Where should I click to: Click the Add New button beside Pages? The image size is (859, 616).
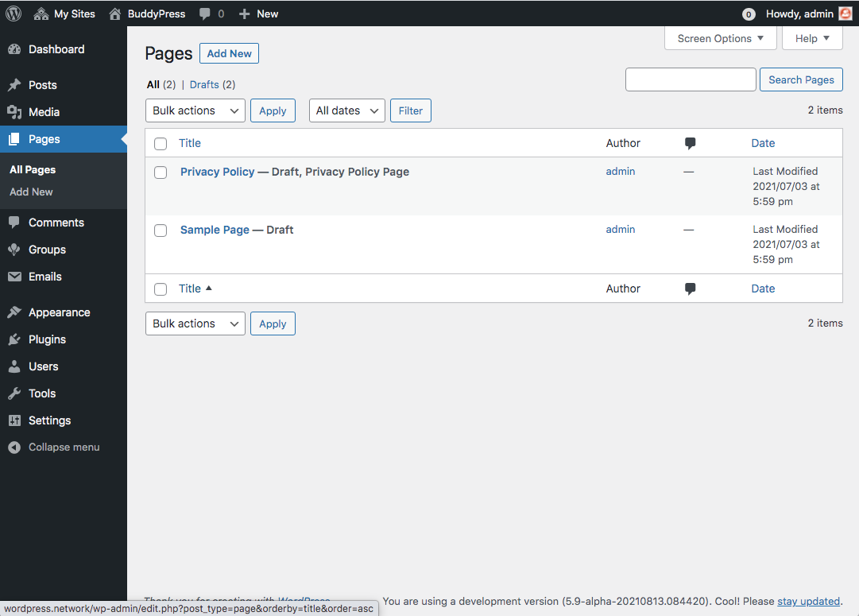229,53
